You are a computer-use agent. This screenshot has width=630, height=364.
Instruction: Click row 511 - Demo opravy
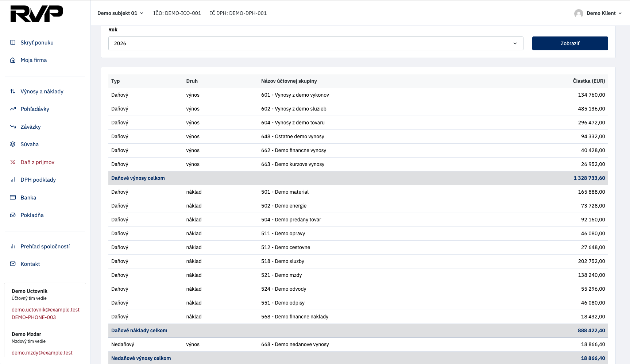[x=358, y=233]
